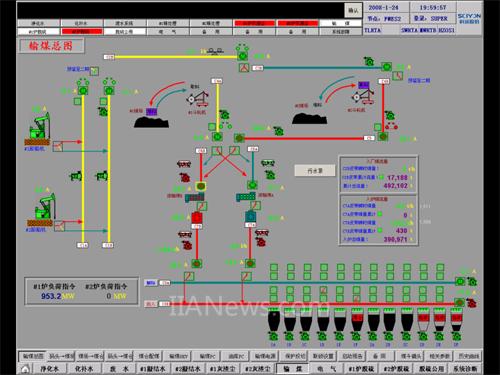This screenshot has width=500, height=375.
Task: Select the left black coal pile
Action: pyautogui.click(x=151, y=122)
